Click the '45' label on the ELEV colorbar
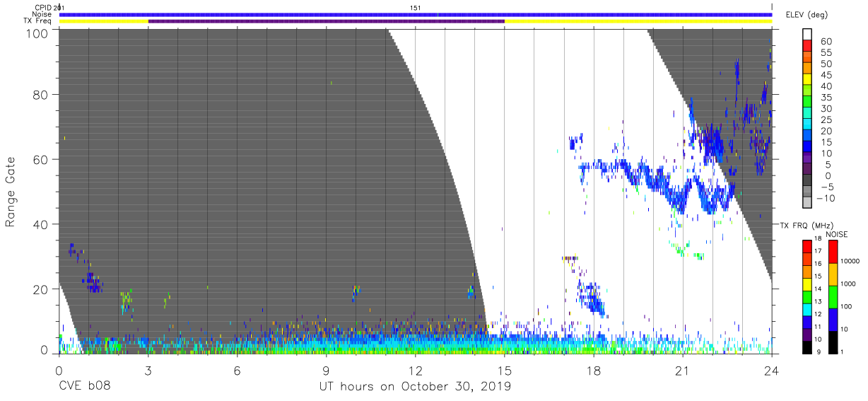The height and width of the screenshot is (401, 868). pyautogui.click(x=825, y=76)
